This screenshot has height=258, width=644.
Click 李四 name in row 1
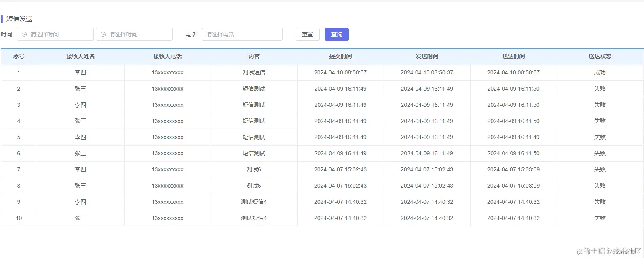(80, 72)
